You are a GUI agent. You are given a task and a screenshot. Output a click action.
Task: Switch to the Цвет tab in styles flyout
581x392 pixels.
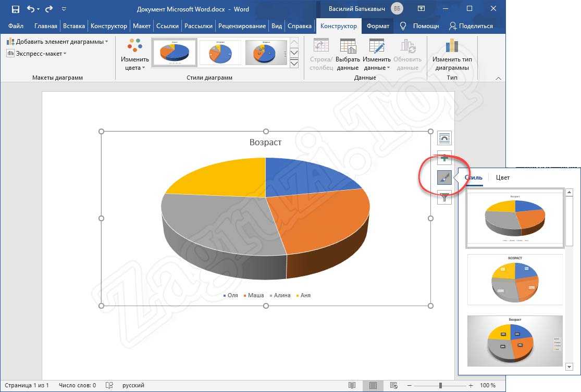(x=503, y=178)
